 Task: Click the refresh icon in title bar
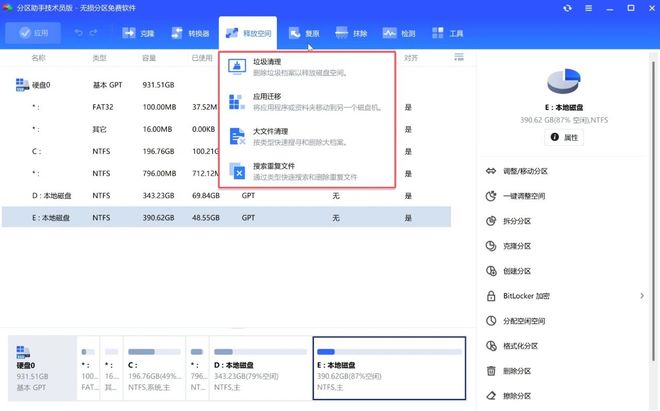(567, 8)
